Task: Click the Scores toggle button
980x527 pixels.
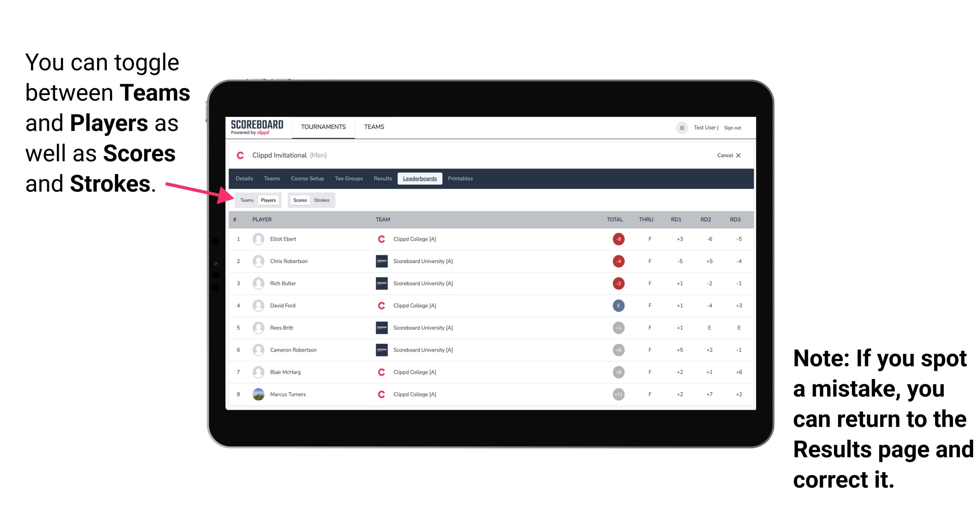Action: (300, 200)
